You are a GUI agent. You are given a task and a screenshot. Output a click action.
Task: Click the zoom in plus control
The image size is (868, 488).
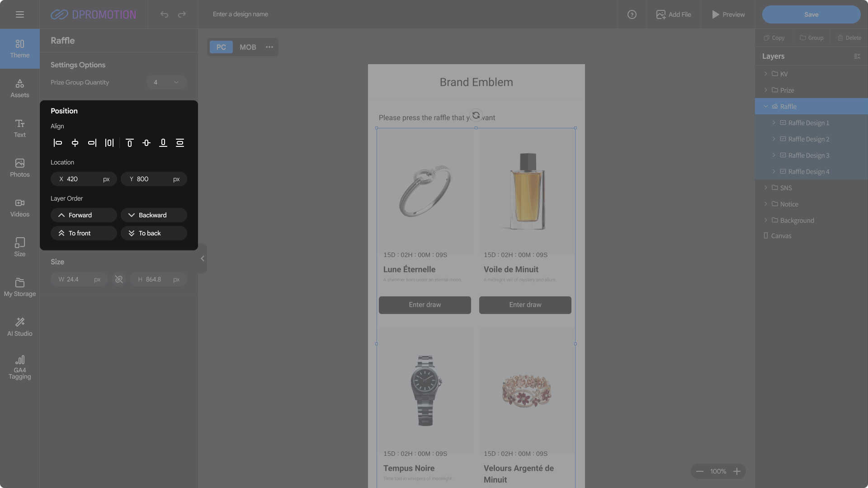737,471
